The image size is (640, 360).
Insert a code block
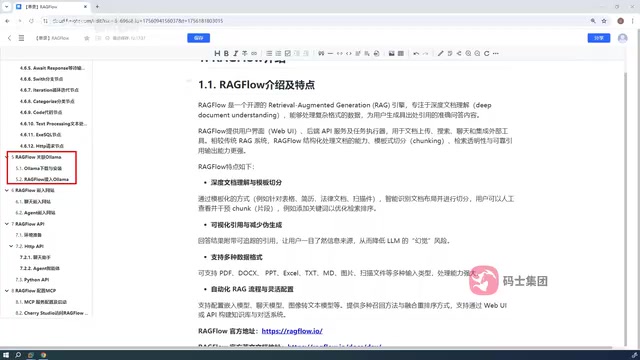pos(340,53)
